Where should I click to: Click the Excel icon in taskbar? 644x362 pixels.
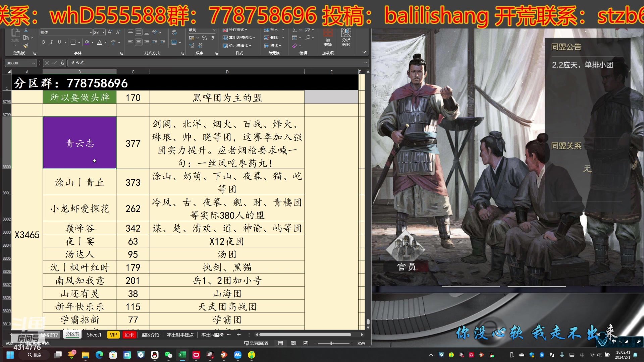(182, 355)
